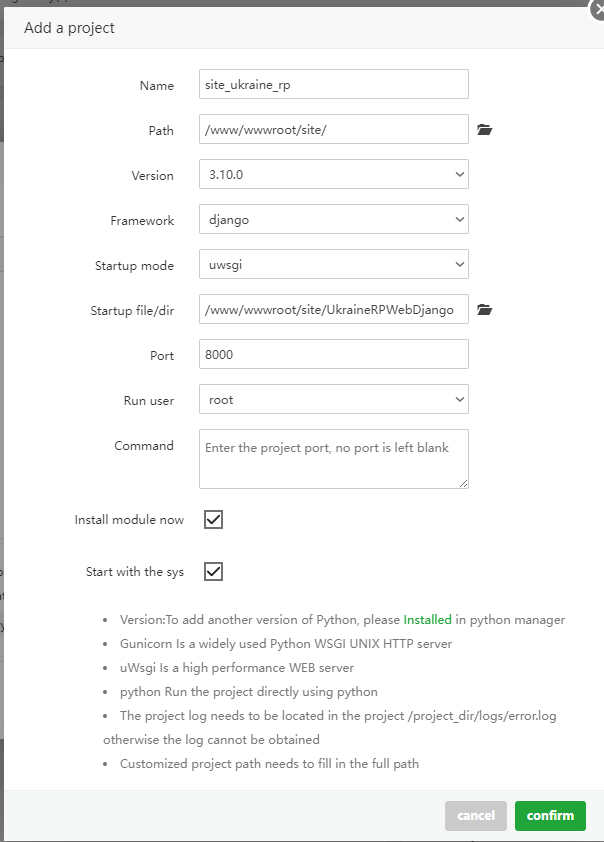The height and width of the screenshot is (842, 604).
Task: Open the Startup mode dropdown with uwsgi
Action: click(333, 265)
